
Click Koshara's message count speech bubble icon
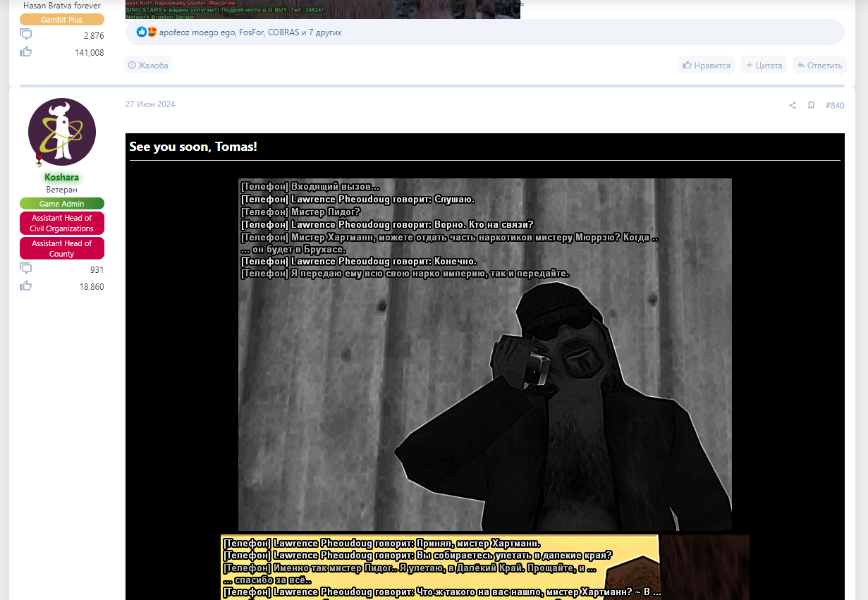click(26, 269)
